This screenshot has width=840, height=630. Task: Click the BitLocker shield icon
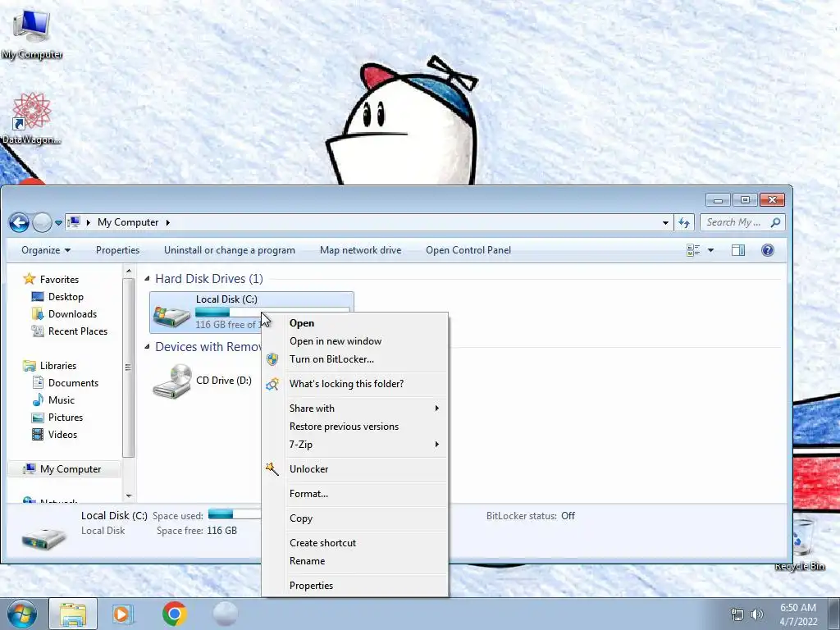pos(272,359)
